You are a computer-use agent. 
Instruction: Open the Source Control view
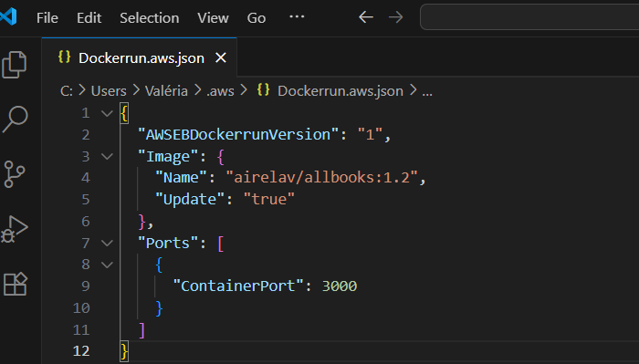coord(15,174)
